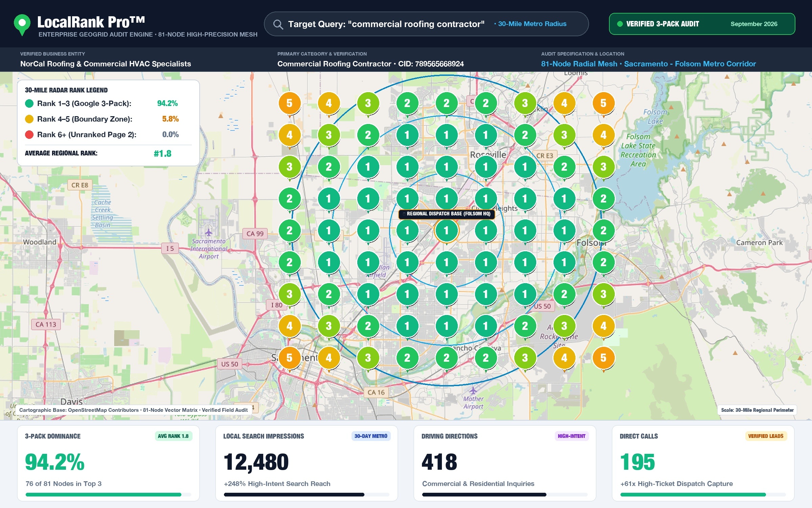812x508 pixels.
Task: Select the rank 3 pin covering the Rocklin label
Action: click(x=525, y=103)
